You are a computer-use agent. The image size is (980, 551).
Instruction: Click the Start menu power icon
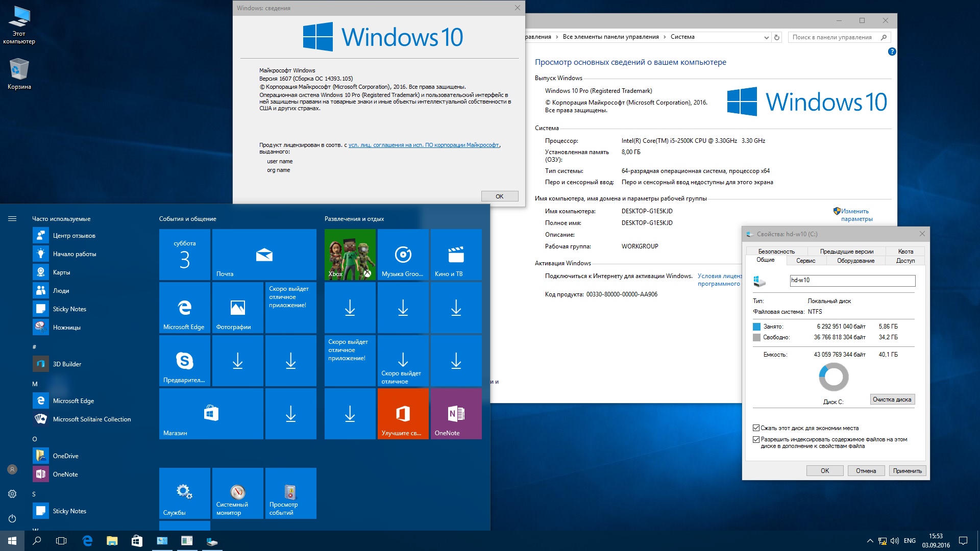pos(12,518)
